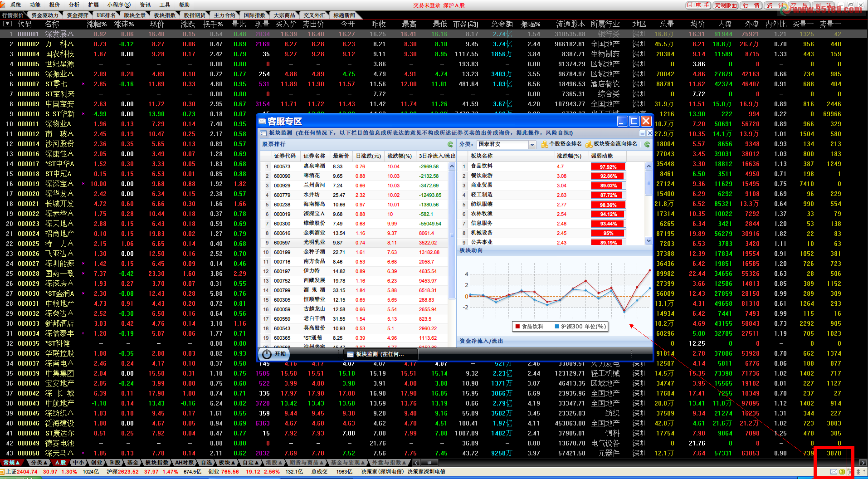Open the 分析 menu
The height and width of the screenshot is (479, 868).
click(74, 5)
